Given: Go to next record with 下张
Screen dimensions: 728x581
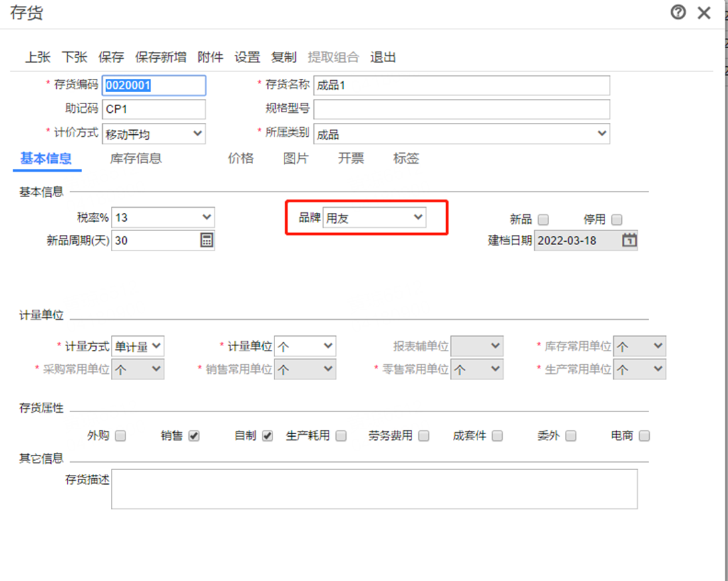Looking at the screenshot, I should (x=74, y=57).
